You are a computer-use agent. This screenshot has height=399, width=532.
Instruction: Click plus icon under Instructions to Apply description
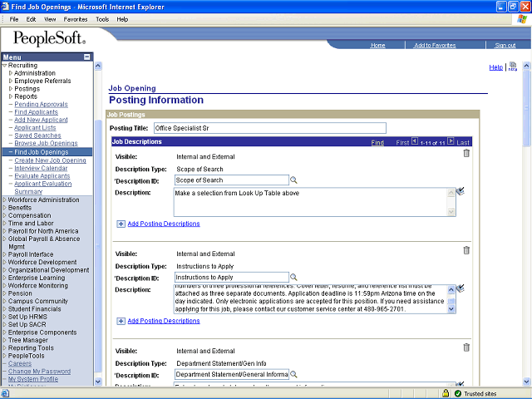(121, 321)
